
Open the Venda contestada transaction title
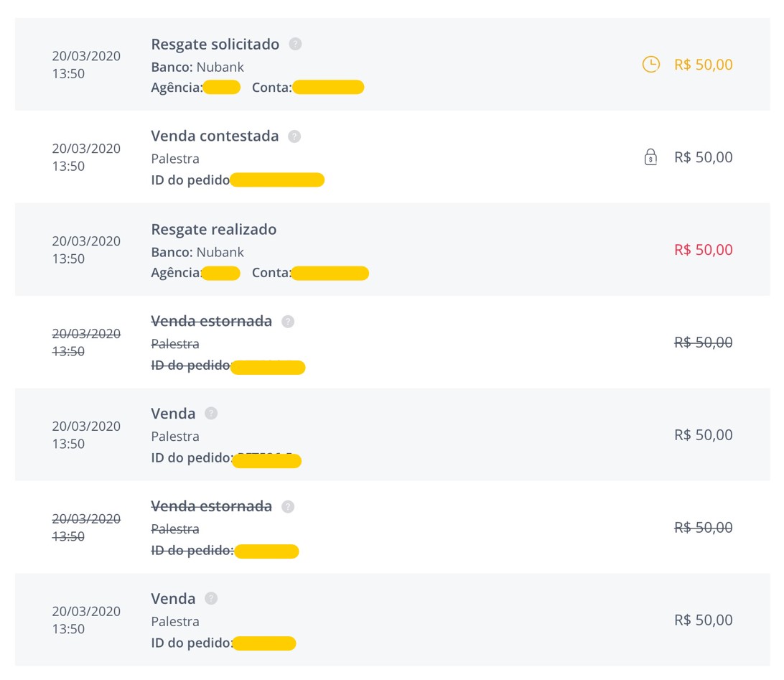215,136
